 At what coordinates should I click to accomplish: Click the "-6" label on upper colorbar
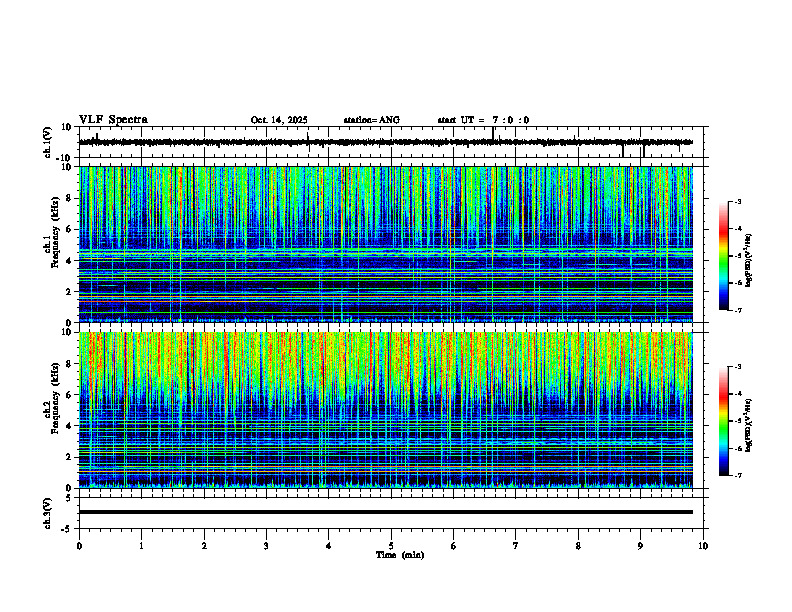pos(738,283)
